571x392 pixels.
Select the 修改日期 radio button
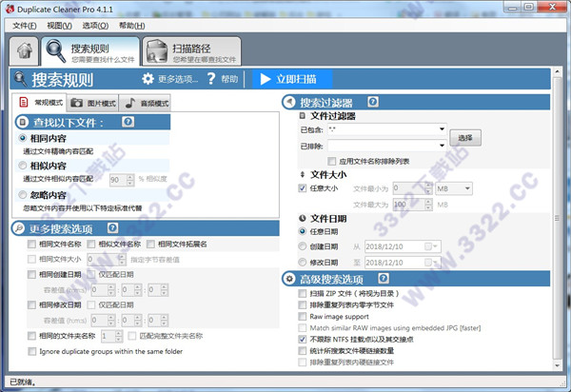click(303, 262)
